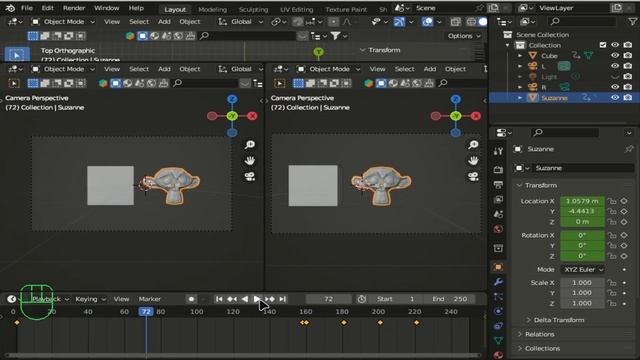640x360 pixels.
Task: Open the Keying dropdown in timeline
Action: click(90, 299)
